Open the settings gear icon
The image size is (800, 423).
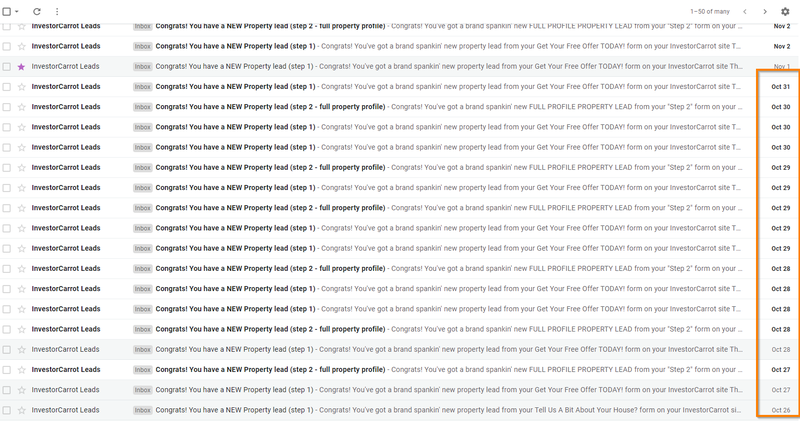pos(785,11)
